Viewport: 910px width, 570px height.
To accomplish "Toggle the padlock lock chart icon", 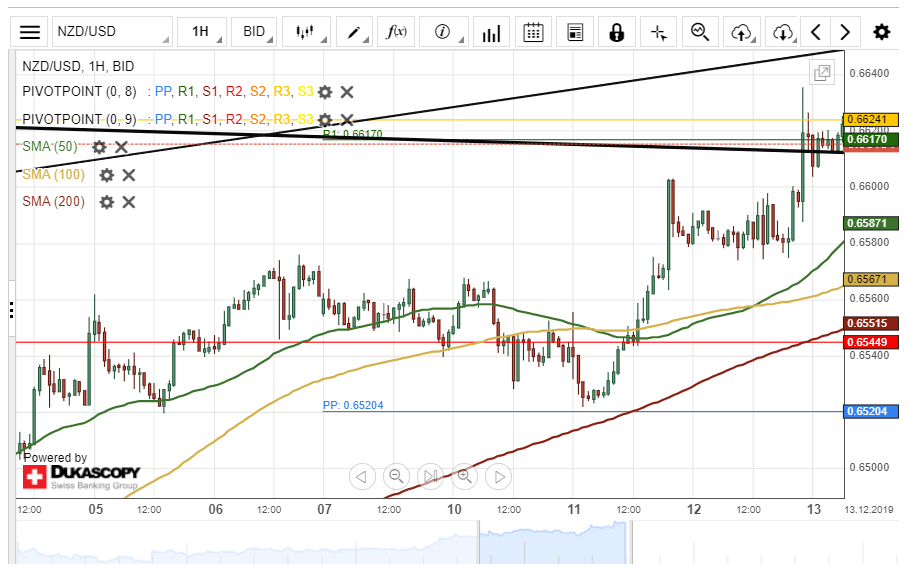I will [x=616, y=32].
